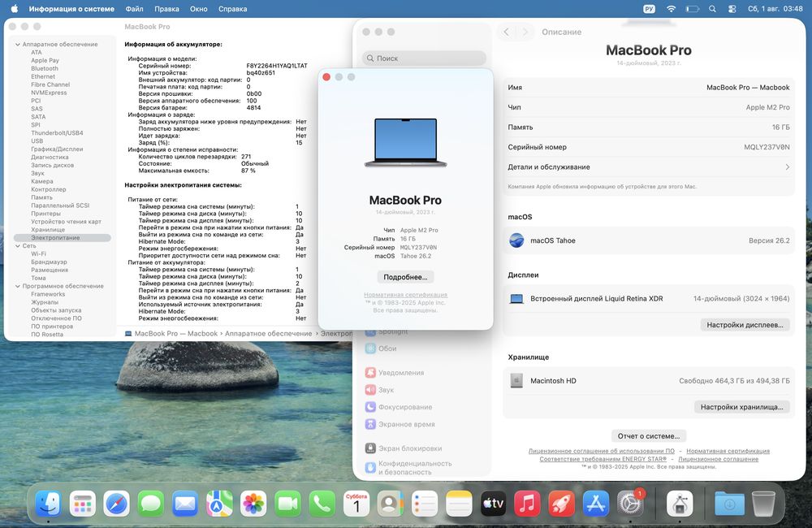Open Music from the dock

coord(527,503)
